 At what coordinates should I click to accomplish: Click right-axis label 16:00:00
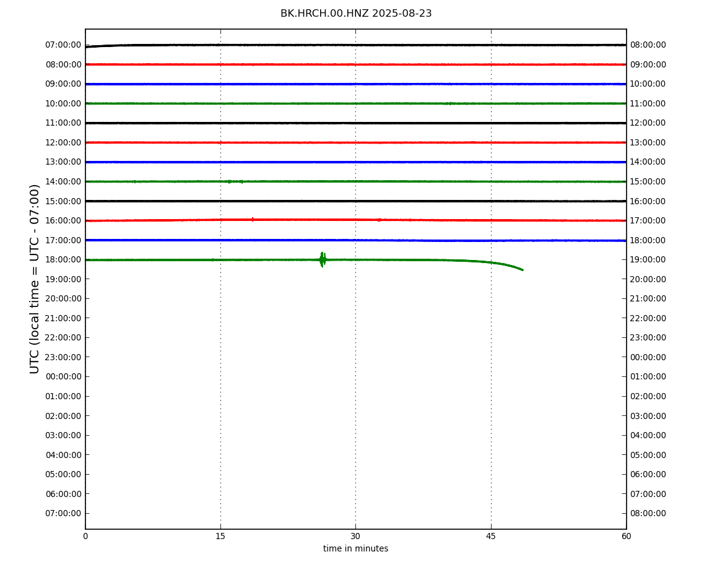coord(648,201)
